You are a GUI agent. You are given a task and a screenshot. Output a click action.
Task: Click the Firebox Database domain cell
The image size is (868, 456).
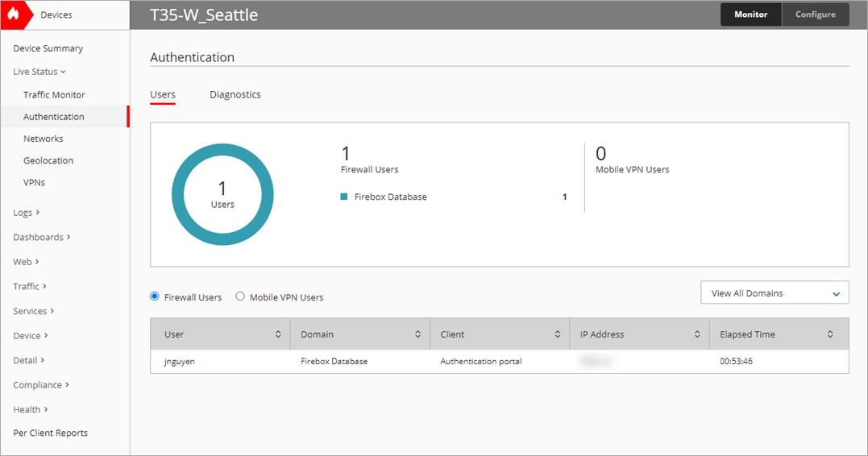point(334,362)
